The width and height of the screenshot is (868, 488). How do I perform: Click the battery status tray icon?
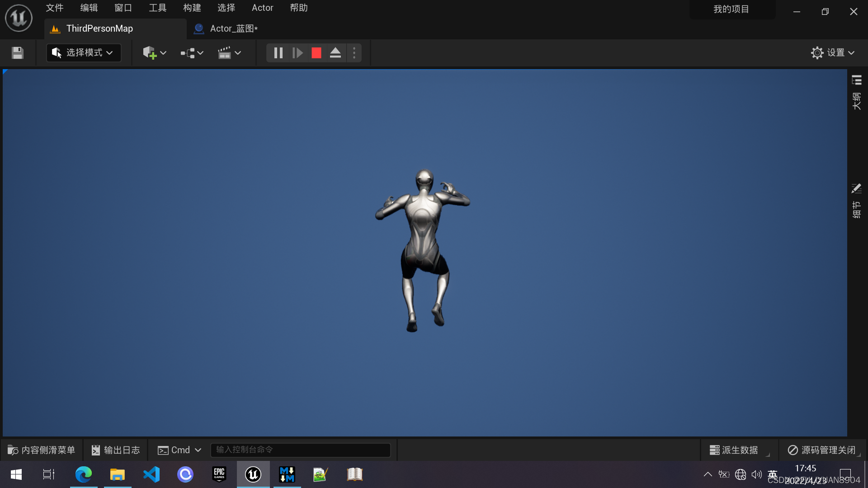pyautogui.click(x=724, y=474)
